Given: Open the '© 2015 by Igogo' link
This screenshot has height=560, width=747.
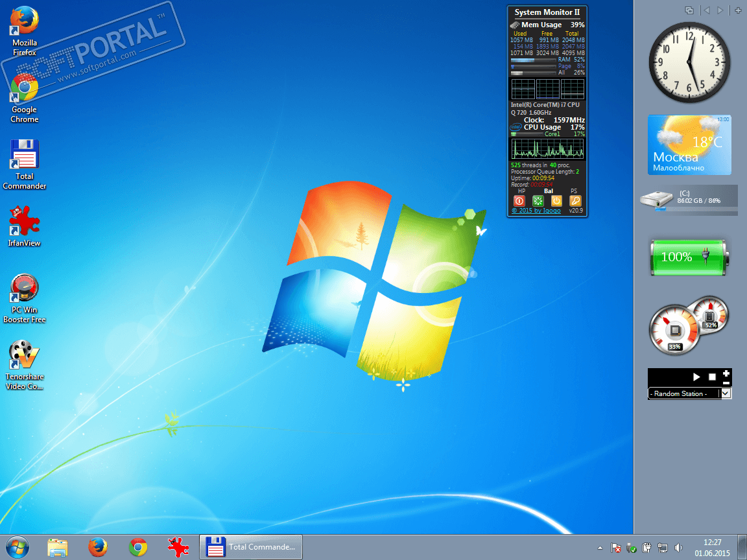Looking at the screenshot, I should point(536,211).
